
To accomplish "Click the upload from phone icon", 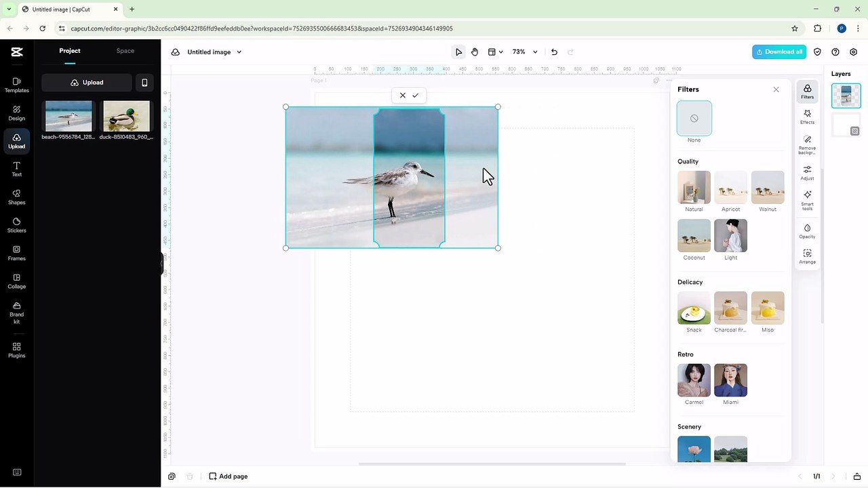I will point(144,83).
